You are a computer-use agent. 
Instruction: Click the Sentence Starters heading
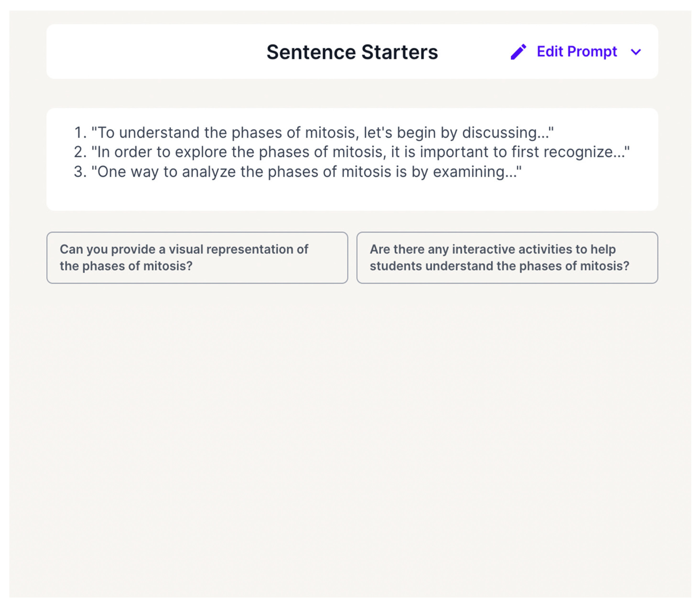[352, 52]
